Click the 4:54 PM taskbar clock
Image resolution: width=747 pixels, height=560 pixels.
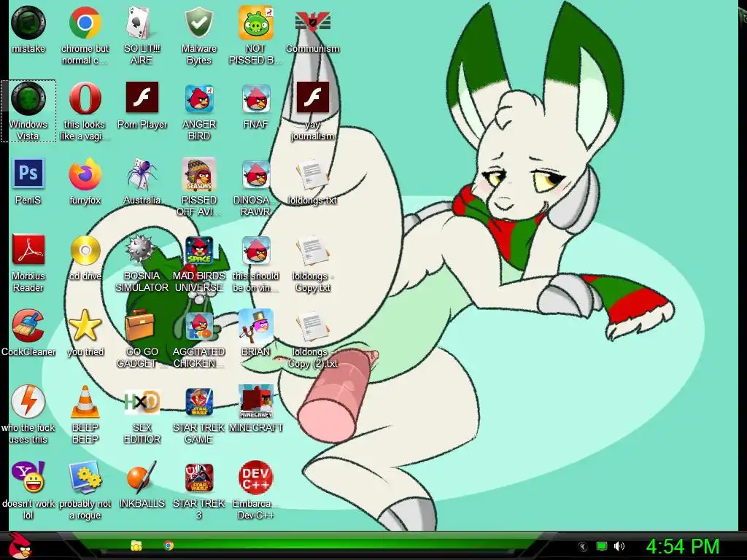(x=682, y=546)
